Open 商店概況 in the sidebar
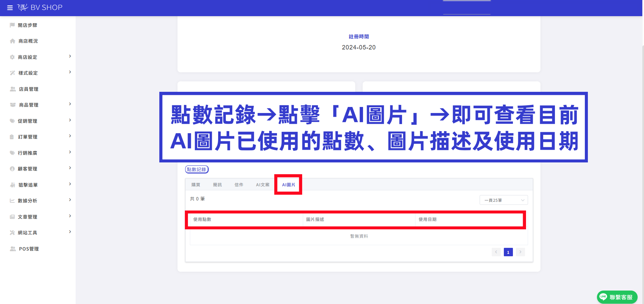This screenshot has width=644, height=304. tap(28, 41)
